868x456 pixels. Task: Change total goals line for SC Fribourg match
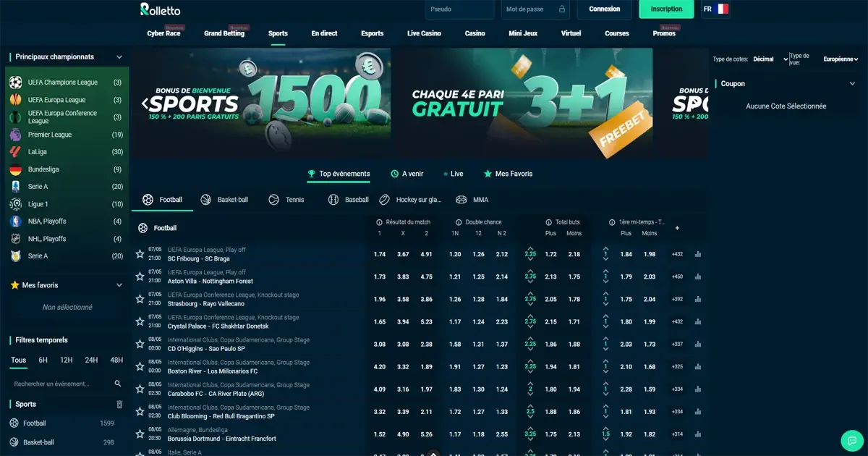coord(530,254)
